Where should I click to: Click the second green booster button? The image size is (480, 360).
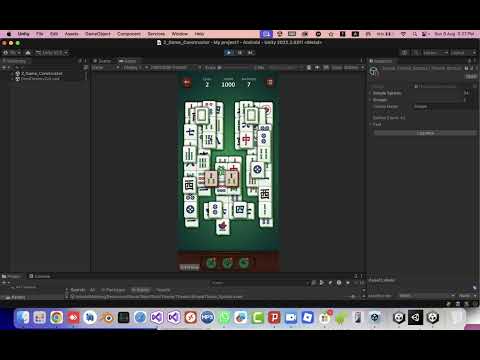pyautogui.click(x=228, y=263)
